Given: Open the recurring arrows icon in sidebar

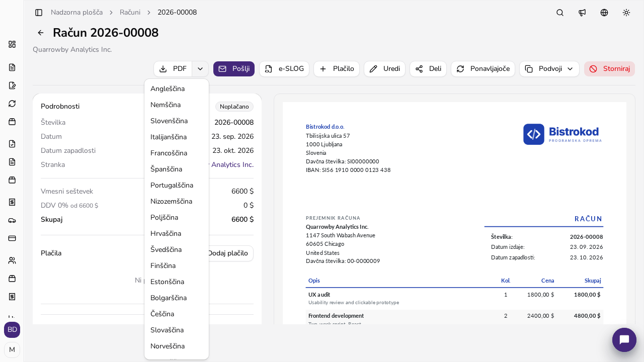Looking at the screenshot, I should pos(12,104).
